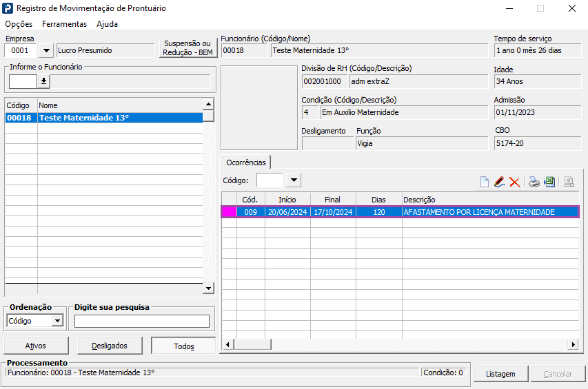Image resolution: width=588 pixels, height=389 pixels.
Task: Click the magenta color cell in occurrence row
Action: (x=229, y=212)
